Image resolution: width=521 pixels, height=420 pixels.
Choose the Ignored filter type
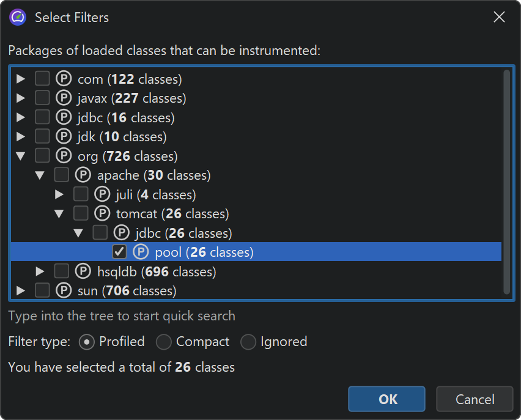[248, 342]
